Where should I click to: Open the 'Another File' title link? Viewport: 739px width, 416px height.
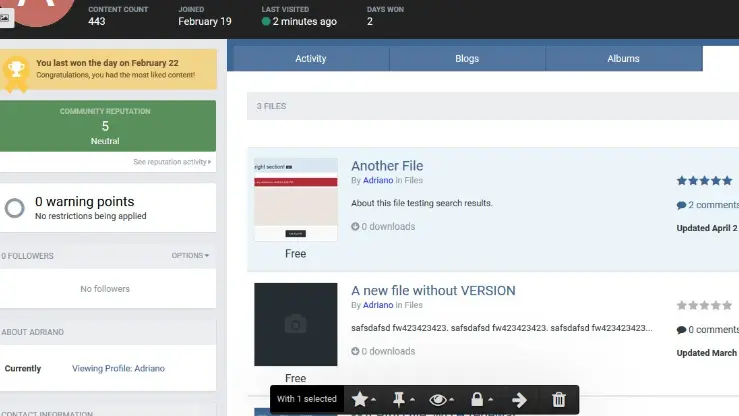(387, 166)
